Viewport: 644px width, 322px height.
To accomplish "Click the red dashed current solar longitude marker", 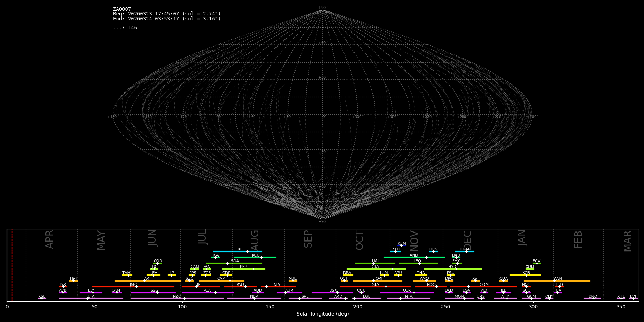I will point(12,265).
